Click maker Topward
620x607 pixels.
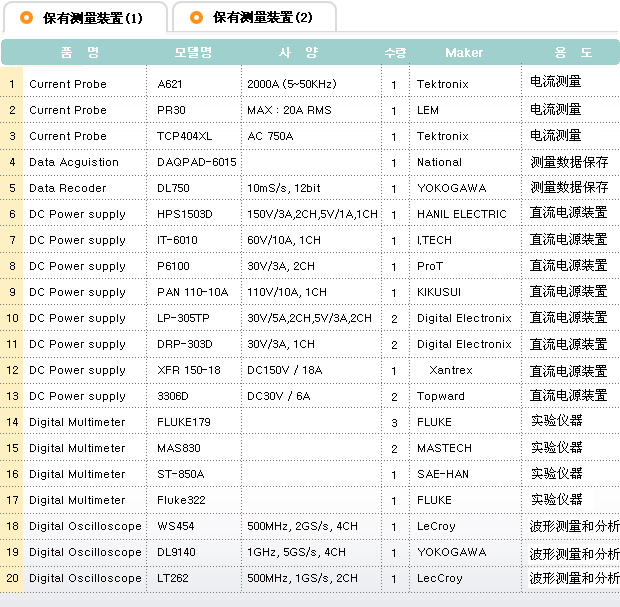(441, 396)
